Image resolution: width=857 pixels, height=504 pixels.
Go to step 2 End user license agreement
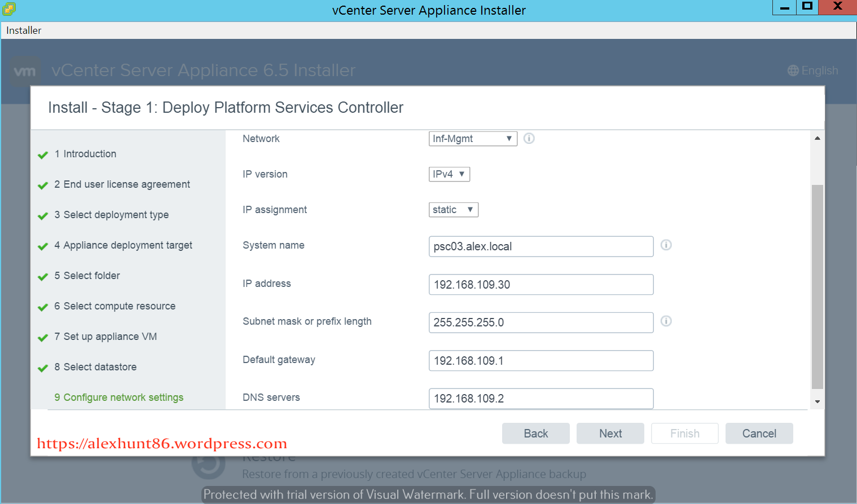click(122, 184)
